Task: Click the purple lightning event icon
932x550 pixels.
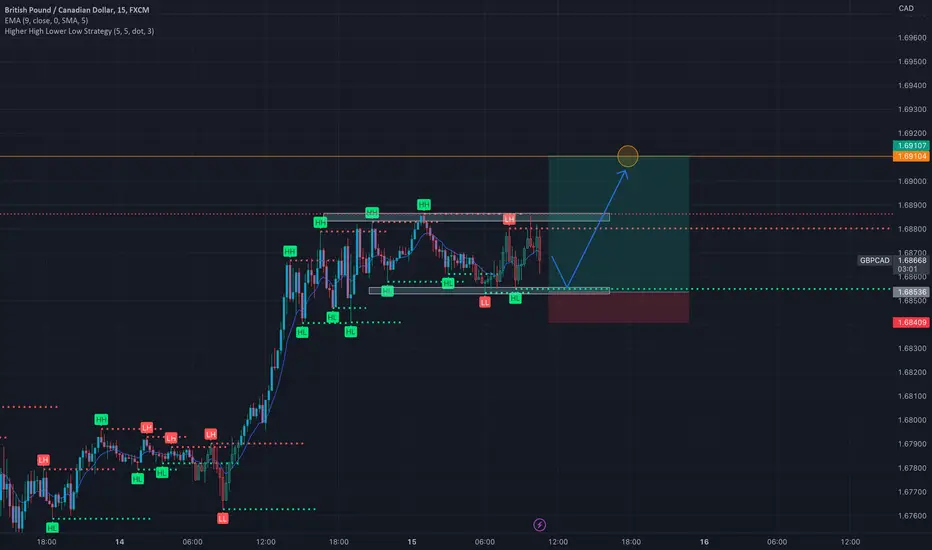Action: click(x=539, y=524)
